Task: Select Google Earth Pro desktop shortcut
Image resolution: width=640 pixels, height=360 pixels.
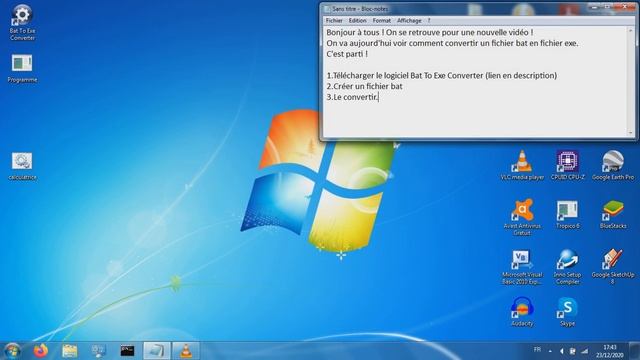Action: pos(613,165)
